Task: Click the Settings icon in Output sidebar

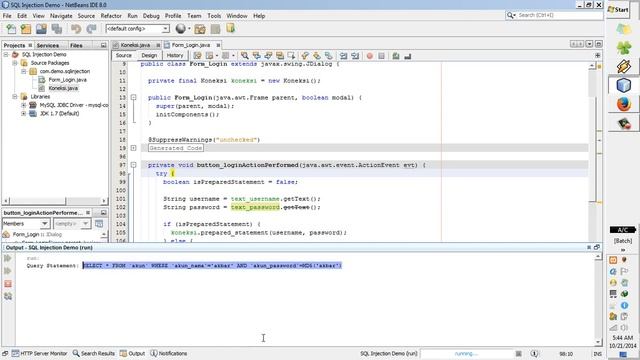Action: (8, 296)
